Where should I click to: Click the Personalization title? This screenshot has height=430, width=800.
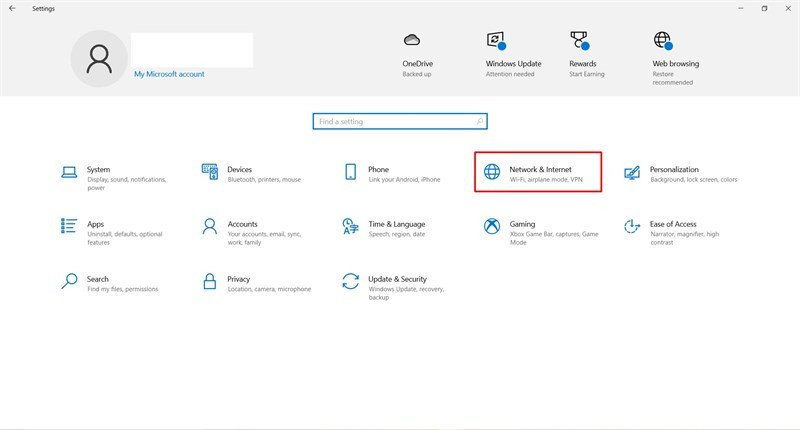tap(674, 169)
